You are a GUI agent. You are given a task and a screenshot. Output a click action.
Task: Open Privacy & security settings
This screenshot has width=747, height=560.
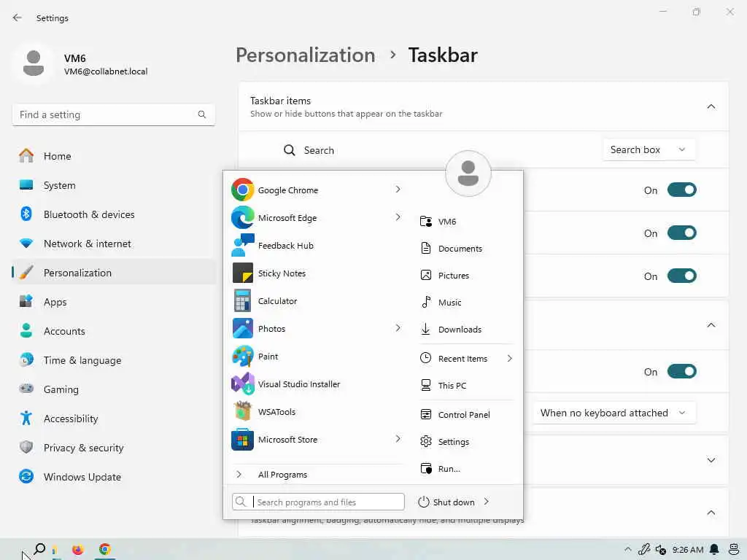(113, 448)
